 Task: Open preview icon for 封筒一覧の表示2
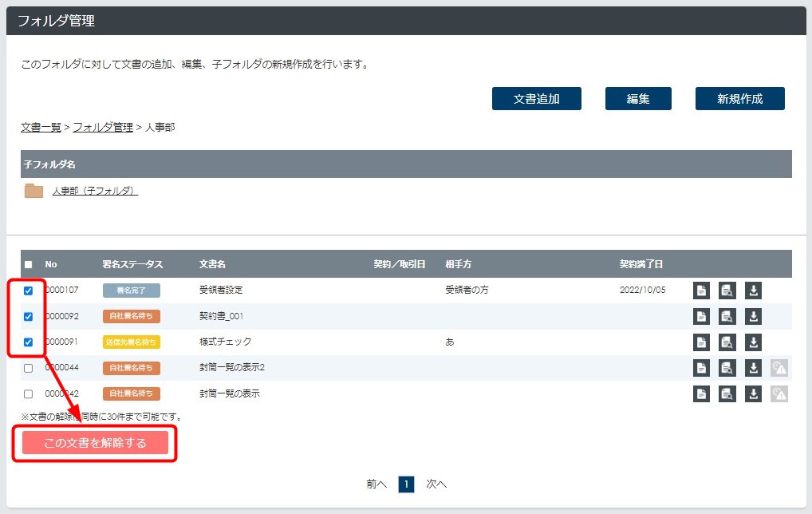[727, 368]
